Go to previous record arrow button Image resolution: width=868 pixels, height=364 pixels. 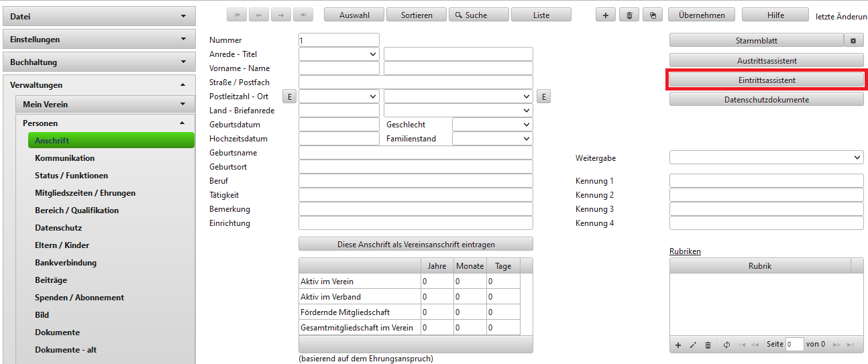259,15
